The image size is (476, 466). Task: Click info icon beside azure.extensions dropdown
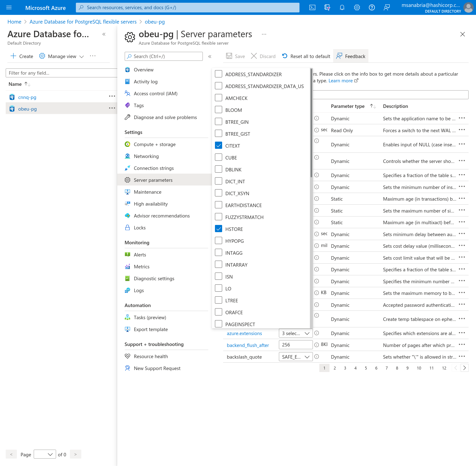tap(317, 333)
